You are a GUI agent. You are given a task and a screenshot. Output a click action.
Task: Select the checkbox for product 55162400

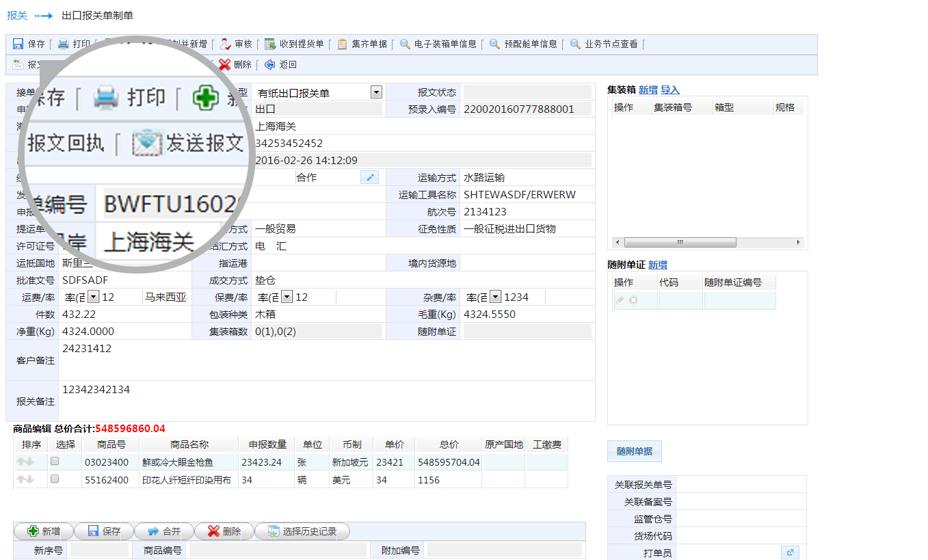55,479
